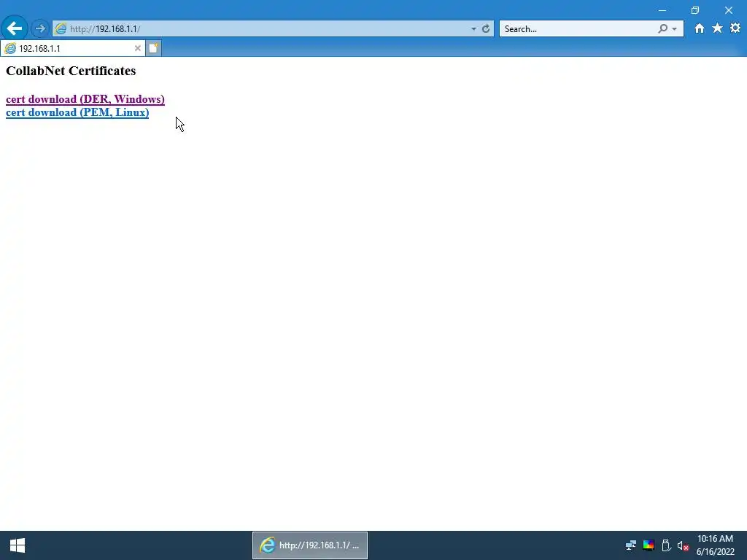Image resolution: width=747 pixels, height=560 pixels.
Task: Open the Windows Start menu
Action: click(x=18, y=545)
